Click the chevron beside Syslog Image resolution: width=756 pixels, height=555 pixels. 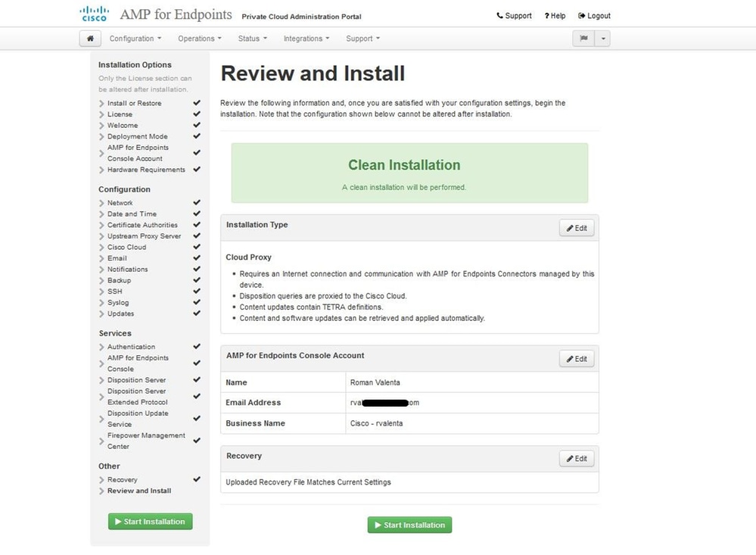coord(101,304)
